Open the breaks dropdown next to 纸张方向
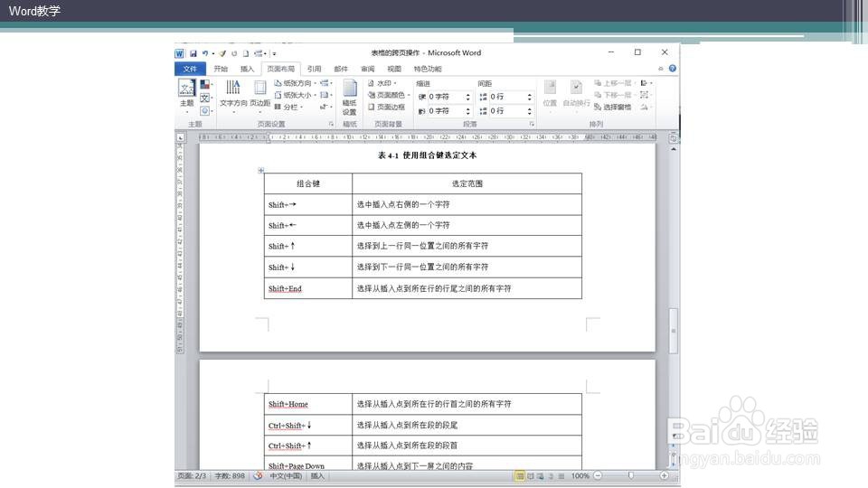This screenshot has height=488, width=868. [326, 83]
